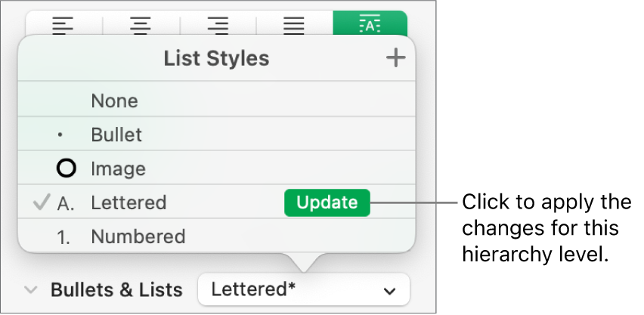Click the circle image bullet icon
Viewport: 644px width, 315px height.
click(67, 168)
